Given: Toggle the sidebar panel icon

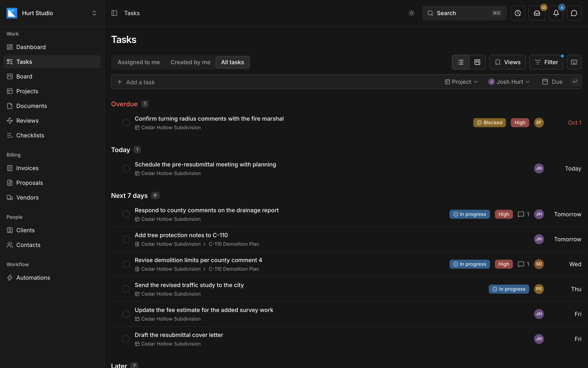Looking at the screenshot, I should click(x=114, y=13).
